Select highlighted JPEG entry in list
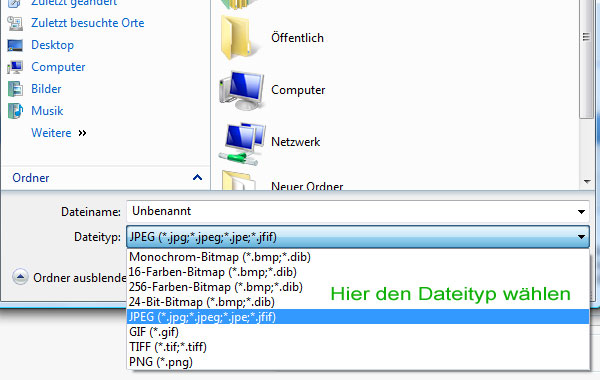Screen dimensions: 600x380 358,317
